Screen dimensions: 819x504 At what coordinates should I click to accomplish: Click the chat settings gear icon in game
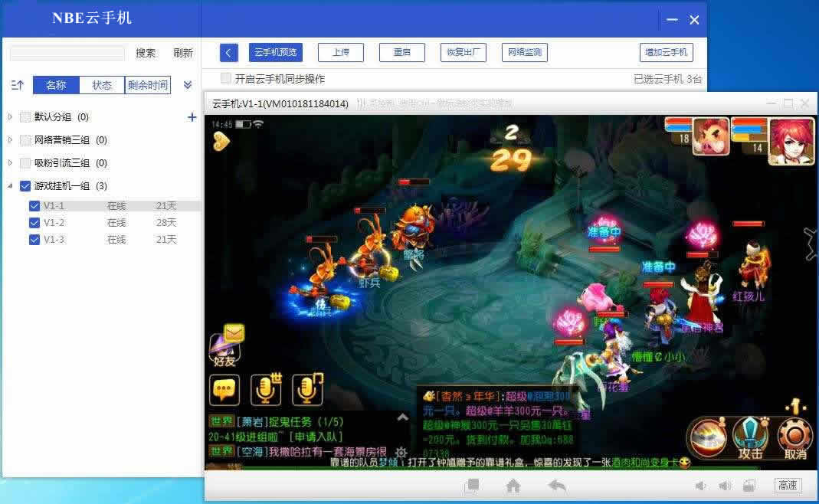pyautogui.click(x=401, y=452)
